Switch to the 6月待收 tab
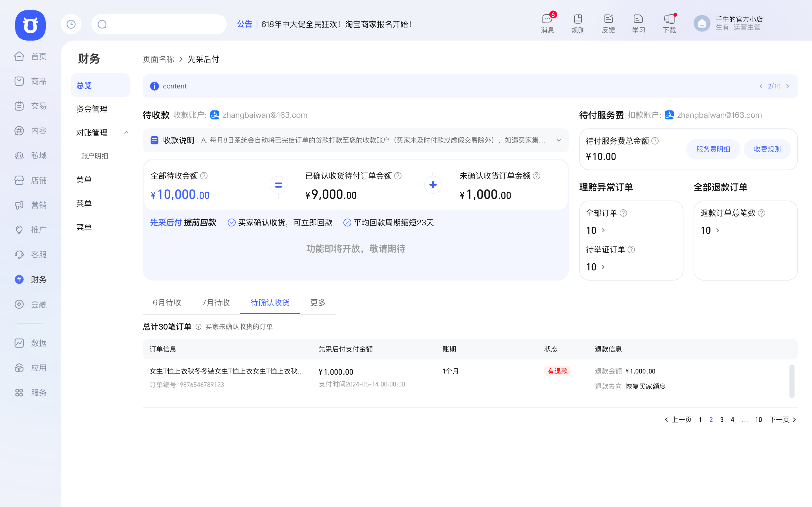 point(167,303)
